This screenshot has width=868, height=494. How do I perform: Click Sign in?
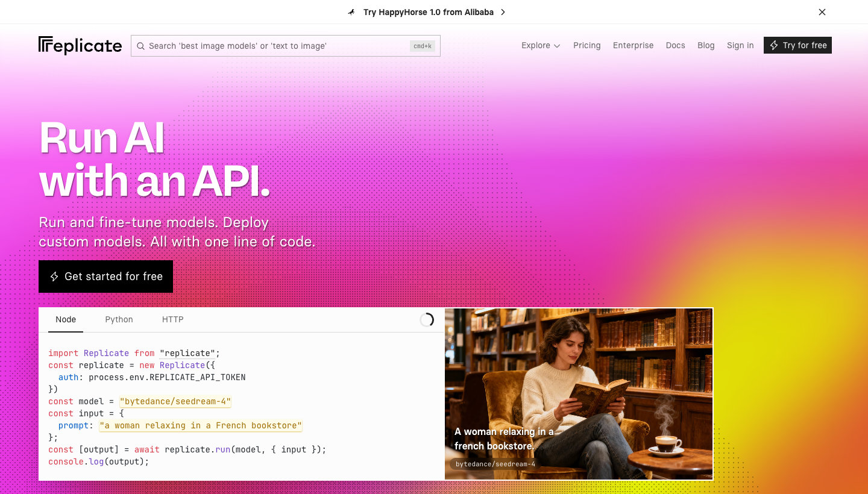(740, 45)
